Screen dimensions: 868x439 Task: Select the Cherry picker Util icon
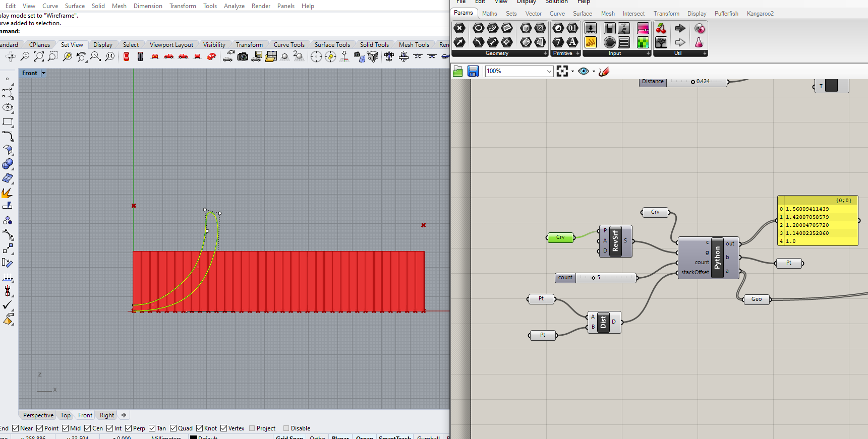tap(661, 28)
